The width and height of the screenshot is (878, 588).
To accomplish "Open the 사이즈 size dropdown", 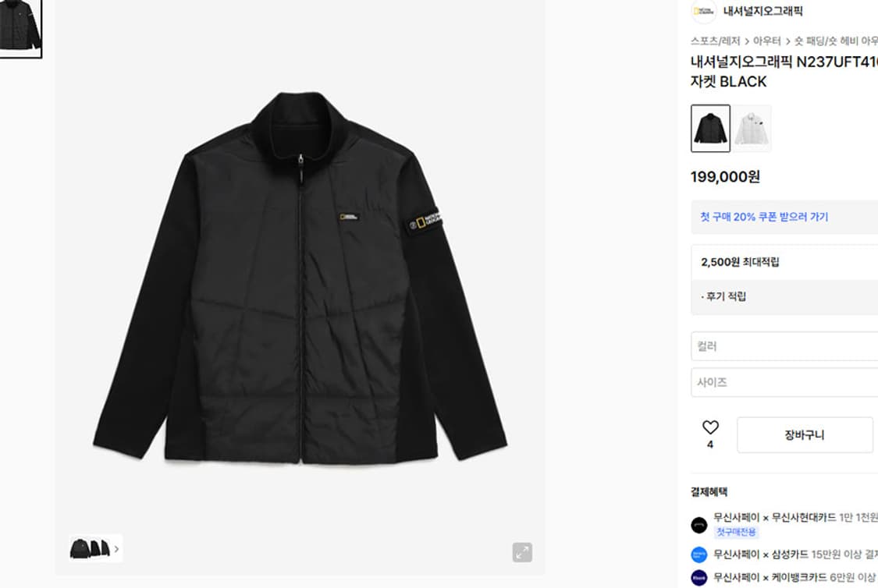I will 784,382.
